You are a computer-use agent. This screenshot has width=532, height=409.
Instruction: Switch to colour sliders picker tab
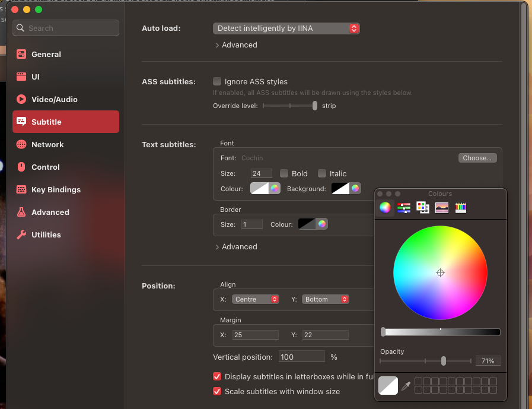[x=404, y=207]
